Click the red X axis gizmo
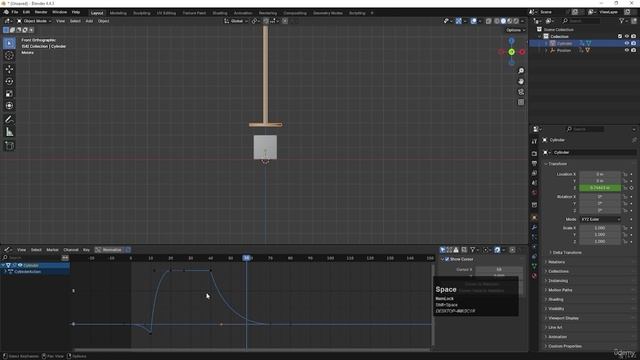The height and width of the screenshot is (360, 640). tap(522, 52)
